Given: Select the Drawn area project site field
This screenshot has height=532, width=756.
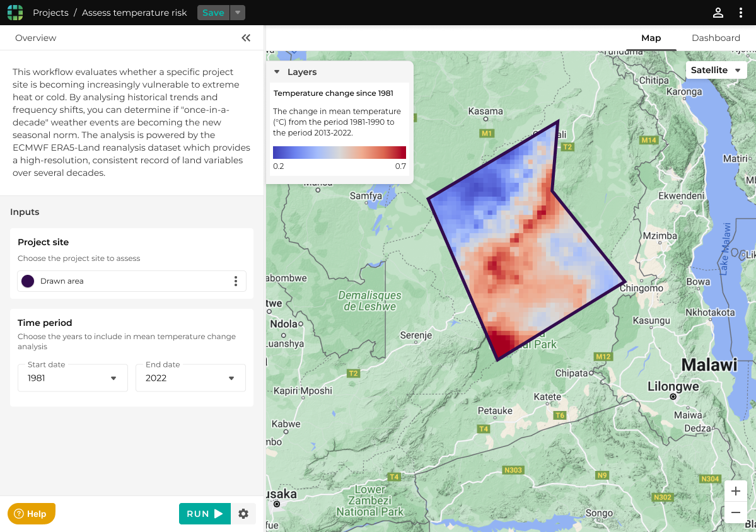Looking at the screenshot, I should [132, 281].
